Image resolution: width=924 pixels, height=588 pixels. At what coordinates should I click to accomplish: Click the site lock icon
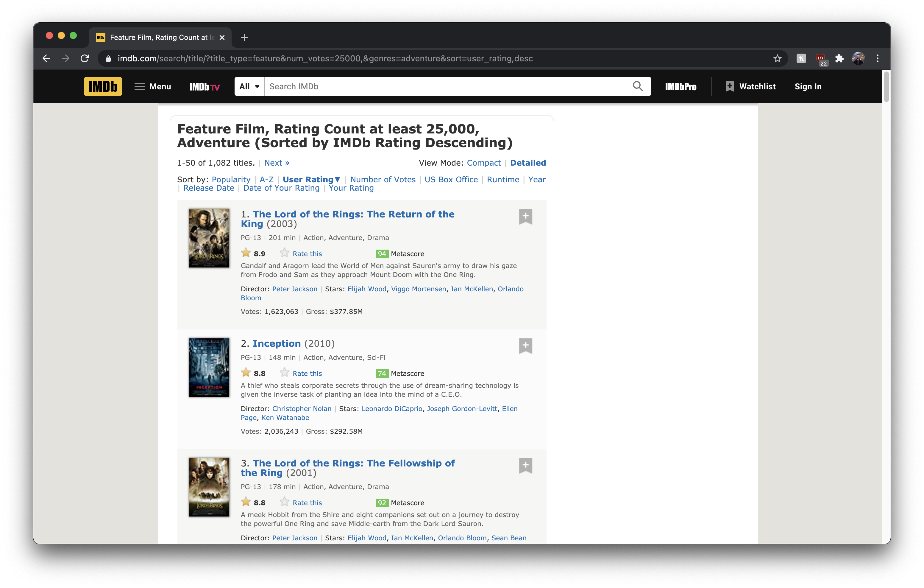(108, 58)
